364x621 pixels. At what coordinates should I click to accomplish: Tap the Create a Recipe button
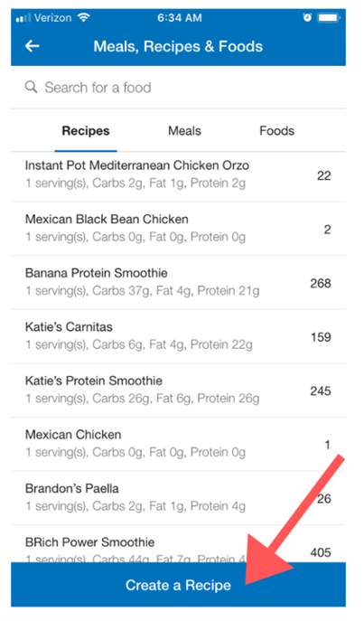(x=178, y=585)
